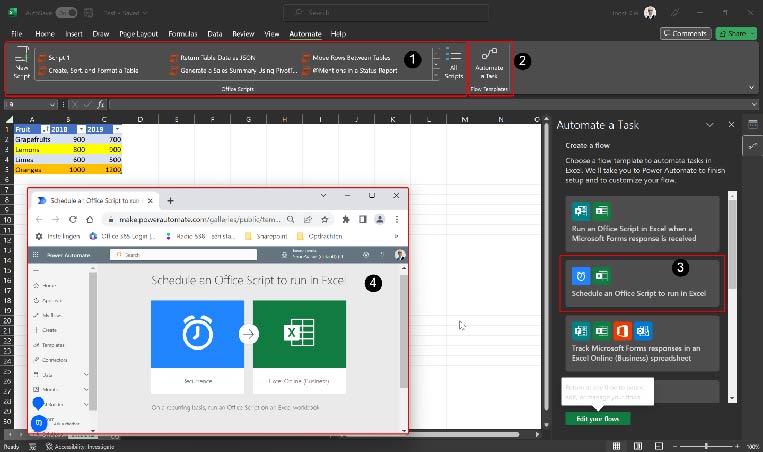The image size is (763, 452).
Task: Open the 2019 column filter dropdown
Action: tap(117, 129)
